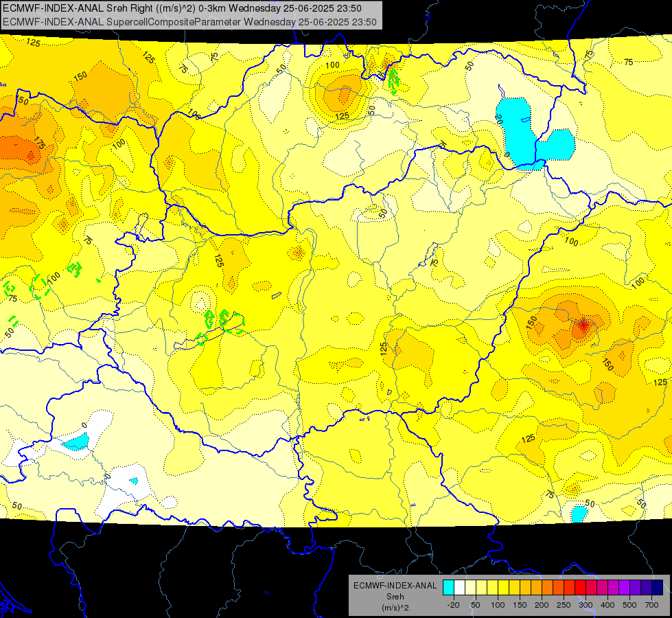The width and height of the screenshot is (672, 618).
Task: Pick the cyan swatch in the legend
Action: coord(448,588)
